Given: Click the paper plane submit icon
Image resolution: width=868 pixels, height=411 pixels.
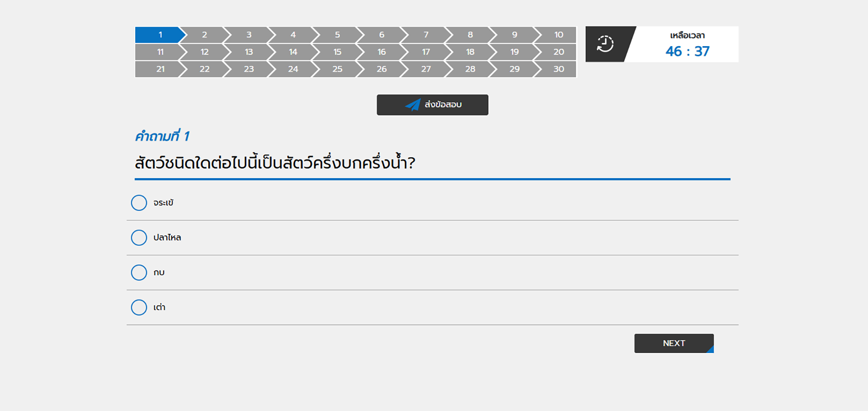Looking at the screenshot, I should pos(413,105).
